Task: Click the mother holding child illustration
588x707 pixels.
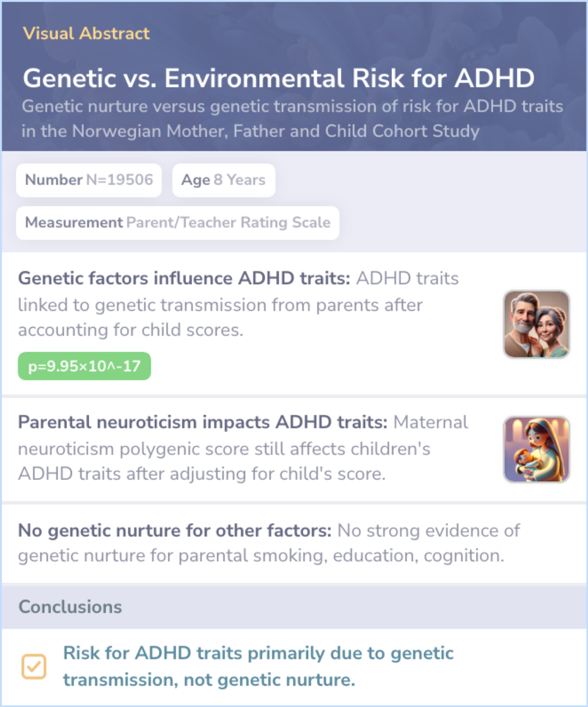Action: [536, 450]
